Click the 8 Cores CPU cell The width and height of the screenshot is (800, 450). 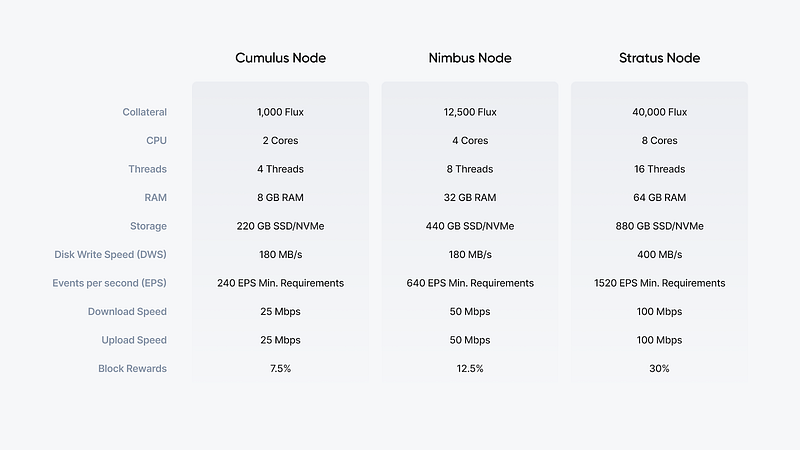(x=659, y=141)
